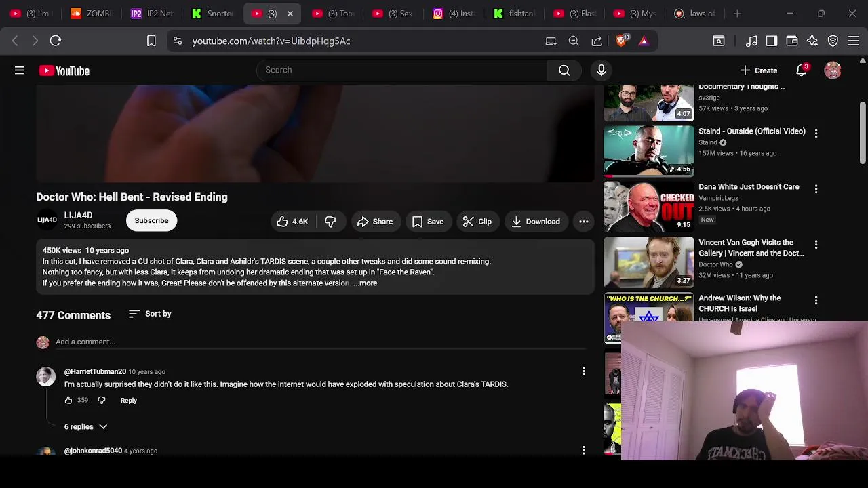Screen dimensions: 868x488
Task: Open the YouTube notifications bell
Action: [x=802, y=70]
